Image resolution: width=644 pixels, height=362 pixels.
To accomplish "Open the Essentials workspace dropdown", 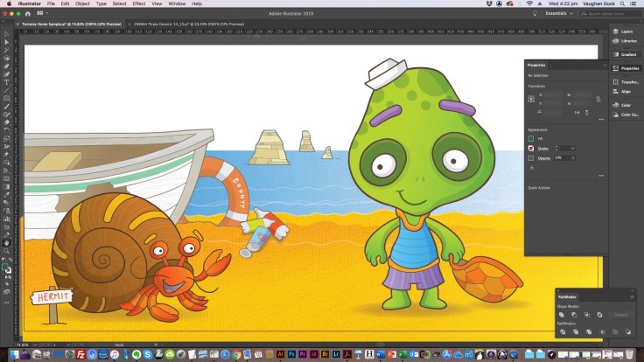I will click(x=571, y=13).
